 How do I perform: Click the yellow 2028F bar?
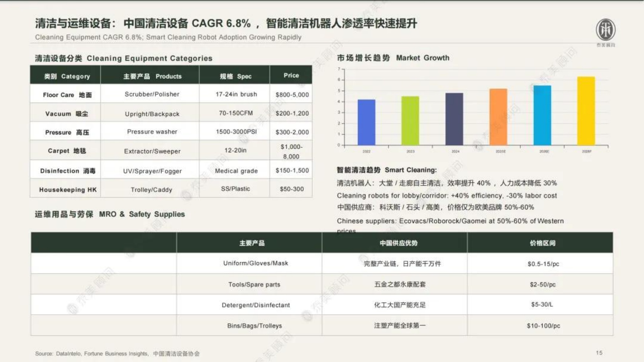tap(586, 111)
